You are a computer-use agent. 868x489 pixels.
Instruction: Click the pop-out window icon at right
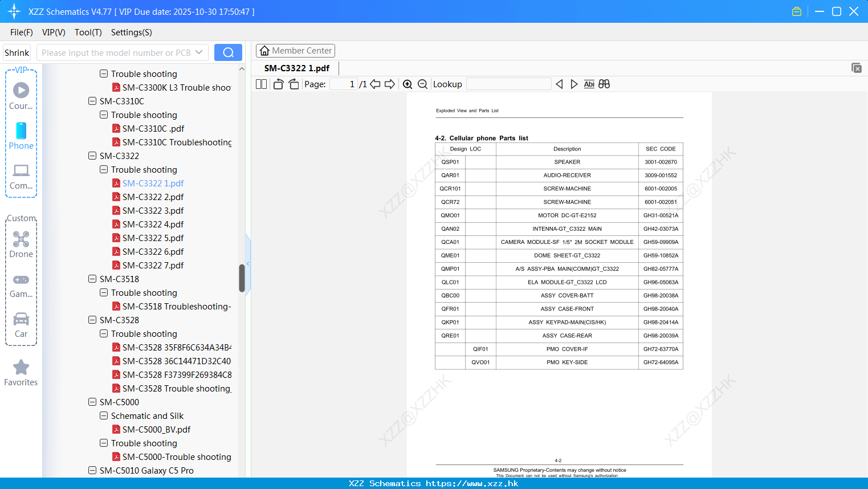pos(856,68)
